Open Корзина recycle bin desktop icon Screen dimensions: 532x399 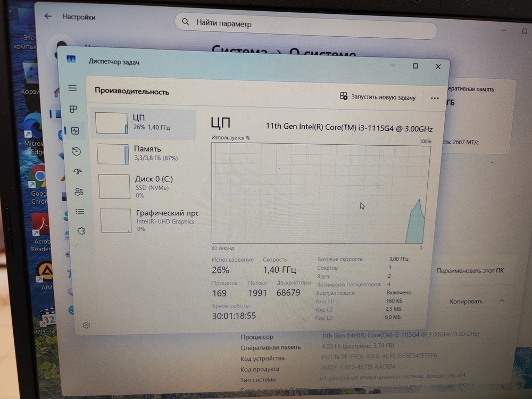coord(31,79)
